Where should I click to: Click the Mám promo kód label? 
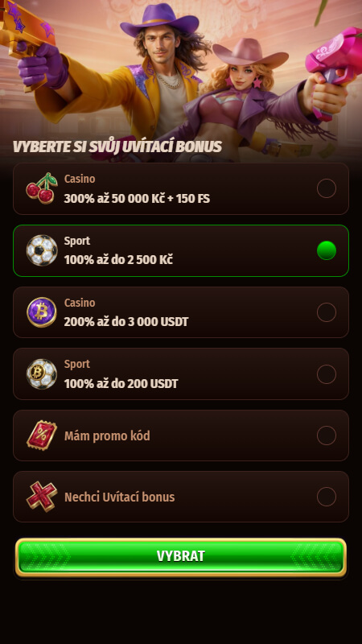coord(107,436)
